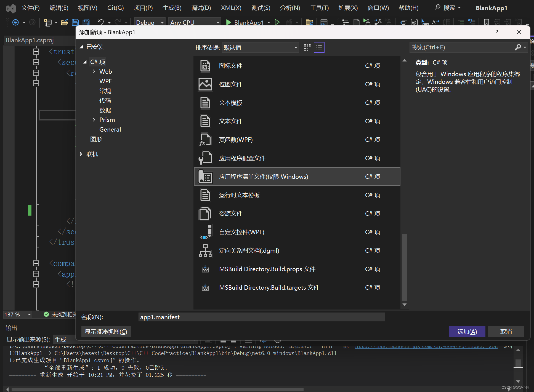Image resolution: width=534 pixels, height=392 pixels.
Task: Collapse the trust element fold marker in editor
Action: tap(36, 51)
